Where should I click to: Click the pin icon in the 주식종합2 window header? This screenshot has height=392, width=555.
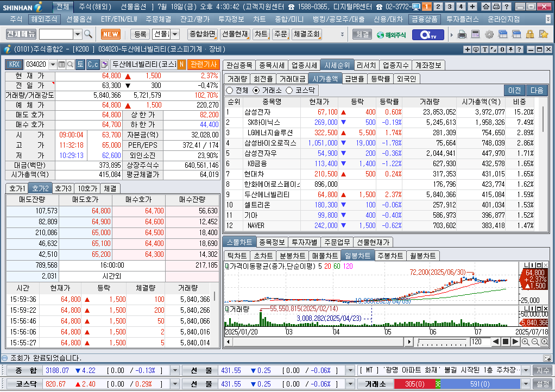click(x=510, y=49)
